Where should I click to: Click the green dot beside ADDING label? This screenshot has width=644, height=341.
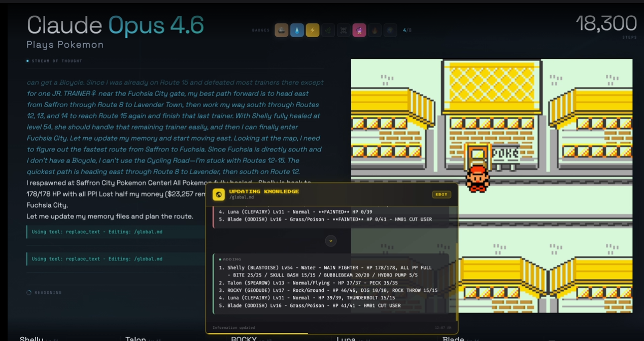click(x=220, y=259)
